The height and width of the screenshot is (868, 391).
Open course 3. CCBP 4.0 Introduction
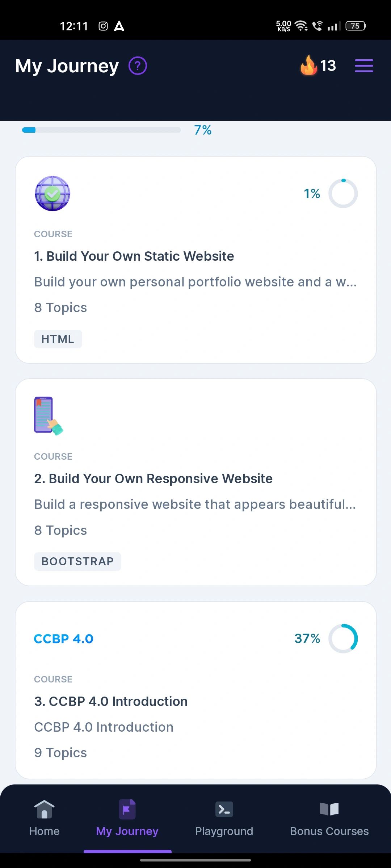click(111, 701)
